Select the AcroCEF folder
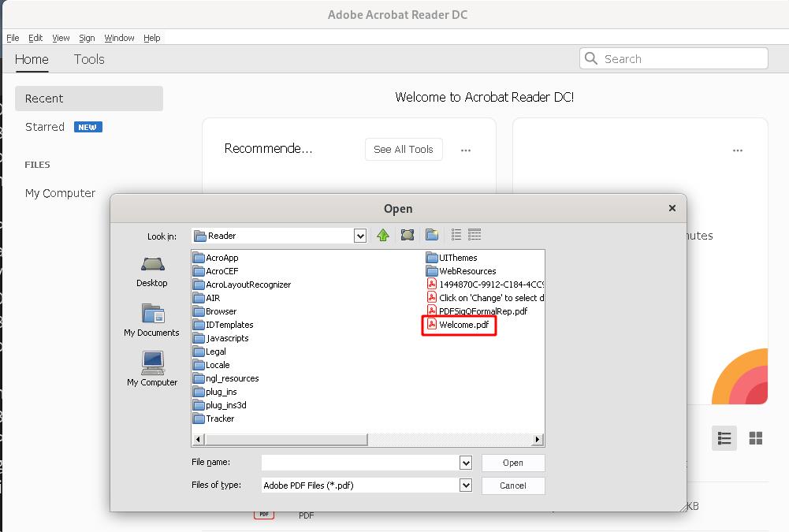The width and height of the screenshot is (789, 532). click(x=216, y=271)
